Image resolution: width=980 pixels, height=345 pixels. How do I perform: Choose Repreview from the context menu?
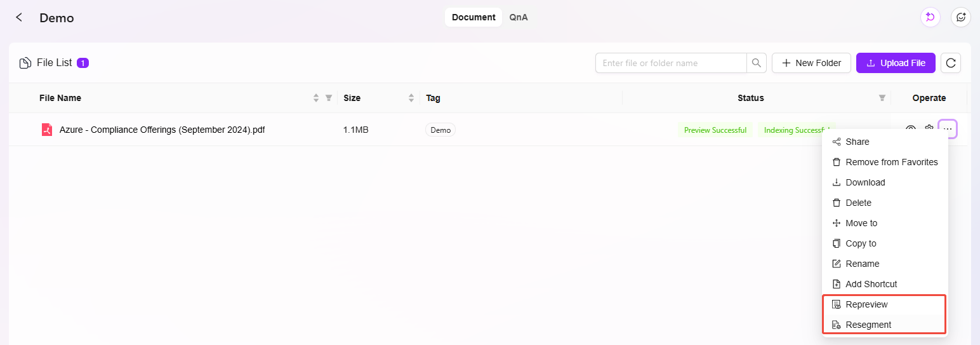click(866, 304)
